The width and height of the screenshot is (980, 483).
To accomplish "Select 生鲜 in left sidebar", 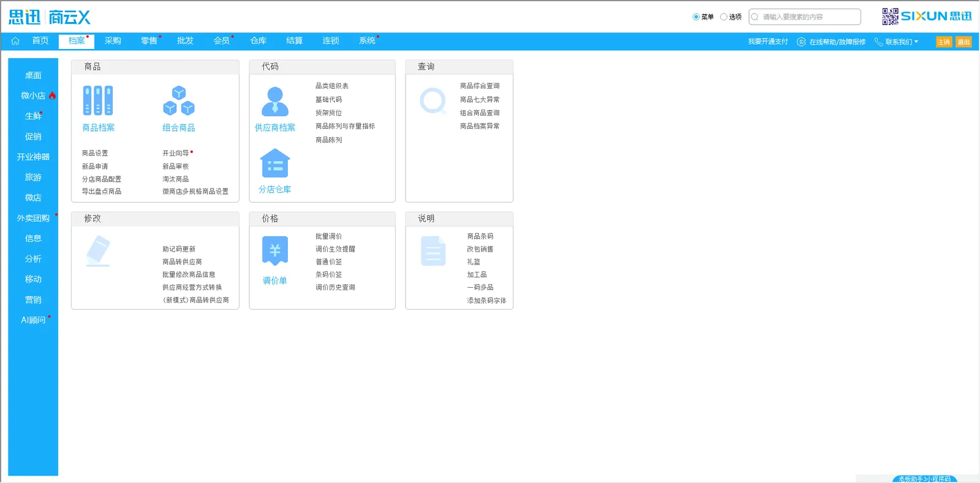I will [x=33, y=116].
